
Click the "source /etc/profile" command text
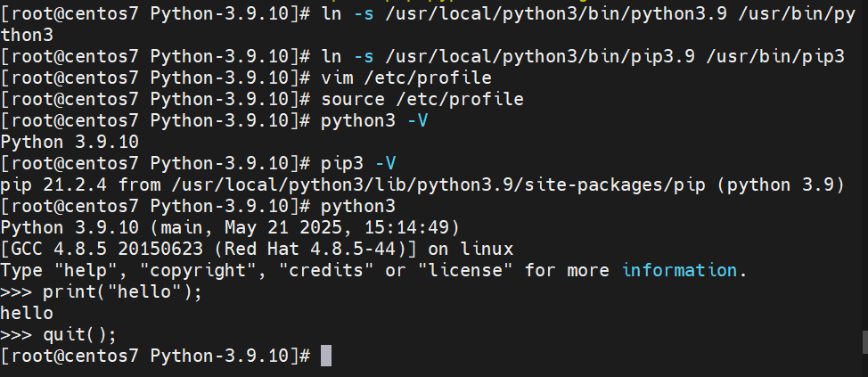pyautogui.click(x=422, y=99)
